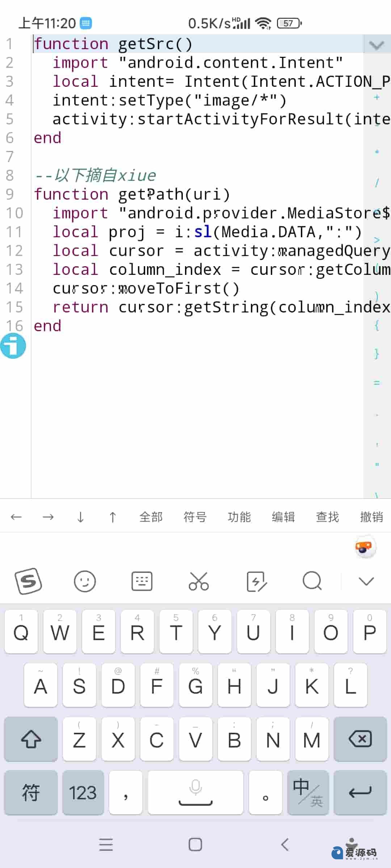This screenshot has height=868, width=391.
Task: Tap the P key
Action: coord(370,632)
